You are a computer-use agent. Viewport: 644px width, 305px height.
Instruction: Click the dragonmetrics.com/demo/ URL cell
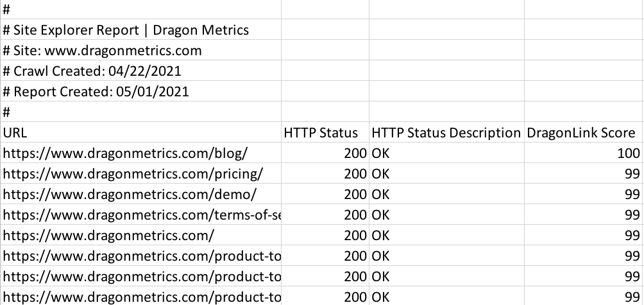click(x=130, y=195)
